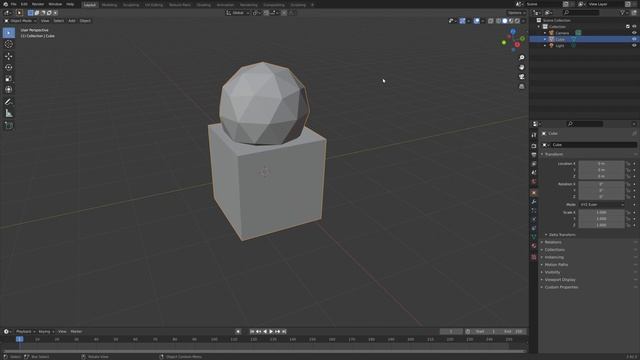Click the Blender logo menu icon
640x360 pixels.
(5, 4)
